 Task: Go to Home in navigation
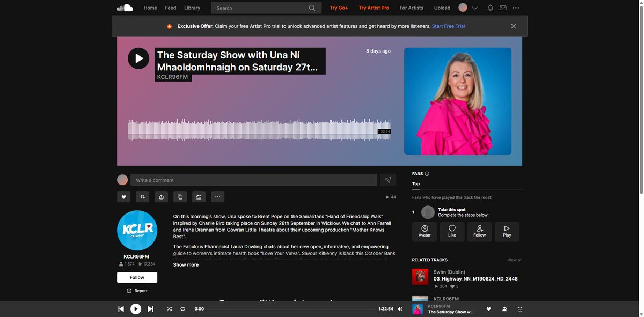coord(150,8)
